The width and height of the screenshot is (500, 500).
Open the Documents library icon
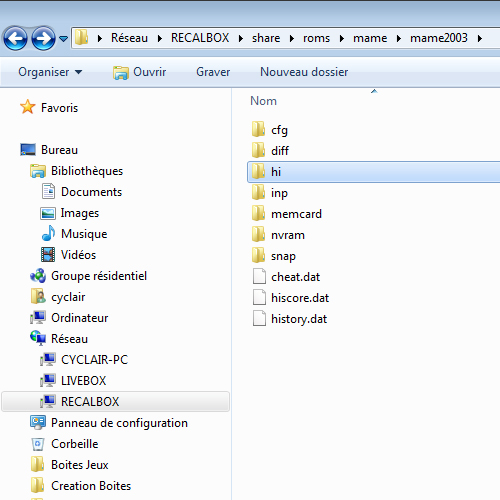coord(48,191)
